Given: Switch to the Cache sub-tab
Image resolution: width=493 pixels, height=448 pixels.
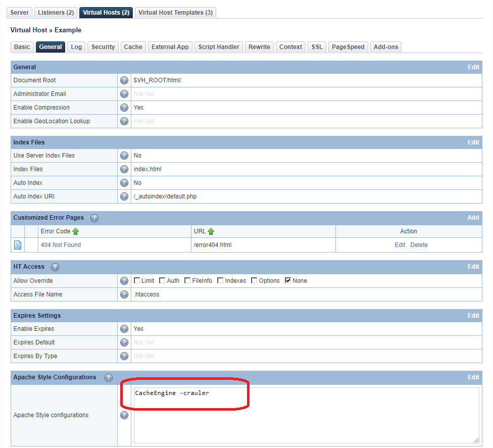Looking at the screenshot, I should tap(133, 47).
